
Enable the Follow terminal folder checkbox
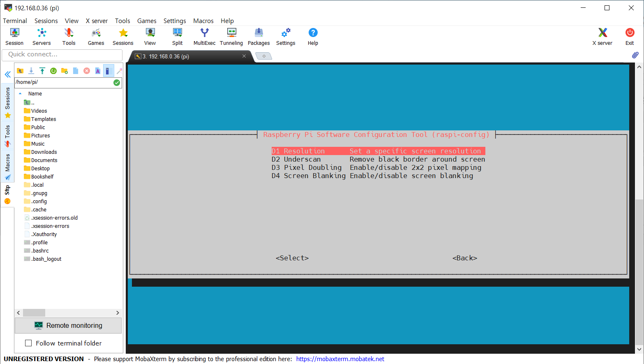pyautogui.click(x=28, y=343)
